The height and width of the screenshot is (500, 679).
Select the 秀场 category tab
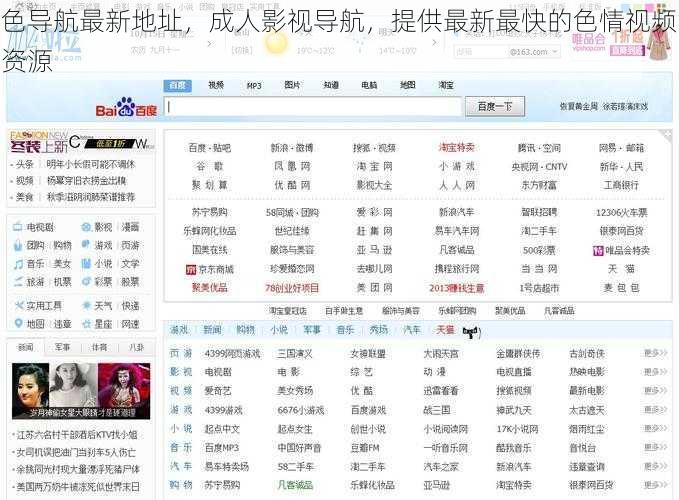point(378,330)
